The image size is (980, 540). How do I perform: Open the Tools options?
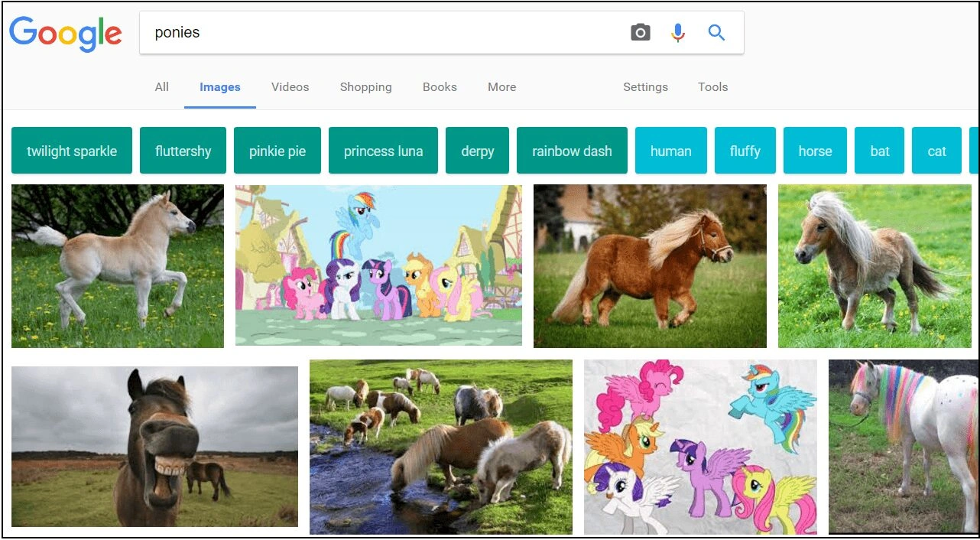click(x=712, y=87)
